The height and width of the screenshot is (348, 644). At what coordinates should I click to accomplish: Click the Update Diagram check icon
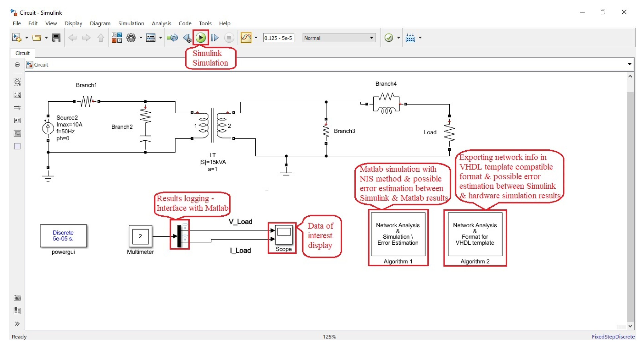[x=389, y=38]
